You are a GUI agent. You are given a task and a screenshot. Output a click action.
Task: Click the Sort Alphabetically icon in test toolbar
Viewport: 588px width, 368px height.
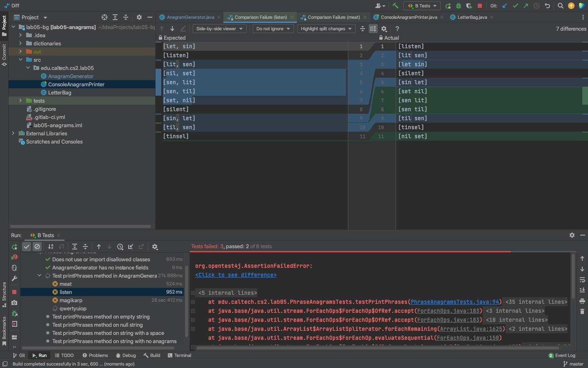coord(51,247)
